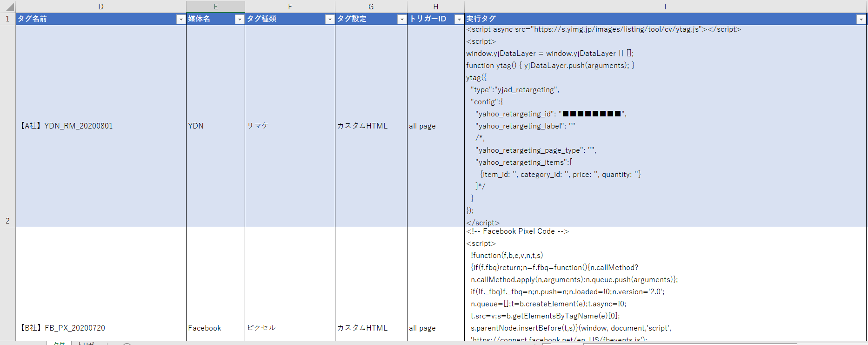The image size is (868, 345).
Task: Open the filter dropdown for タグ種類
Action: tap(330, 19)
